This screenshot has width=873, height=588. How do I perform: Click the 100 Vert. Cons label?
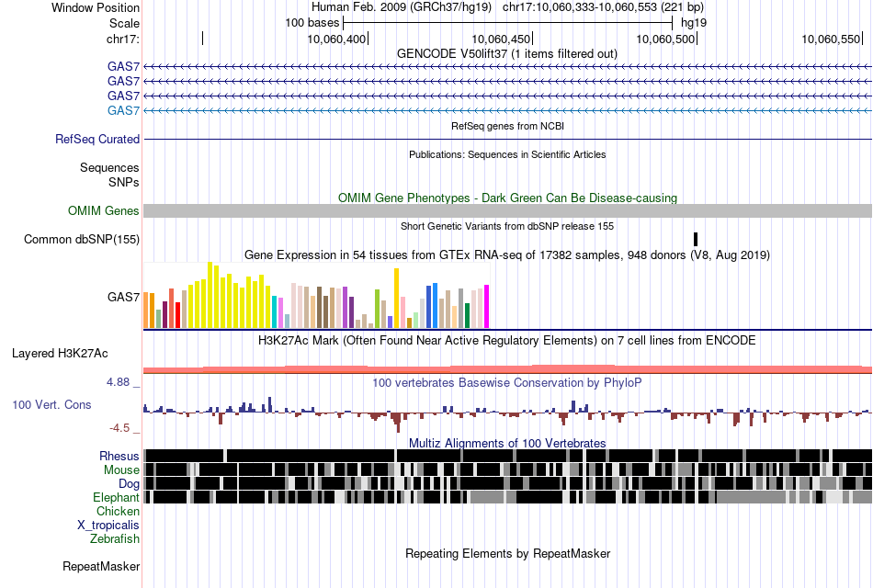(51, 405)
